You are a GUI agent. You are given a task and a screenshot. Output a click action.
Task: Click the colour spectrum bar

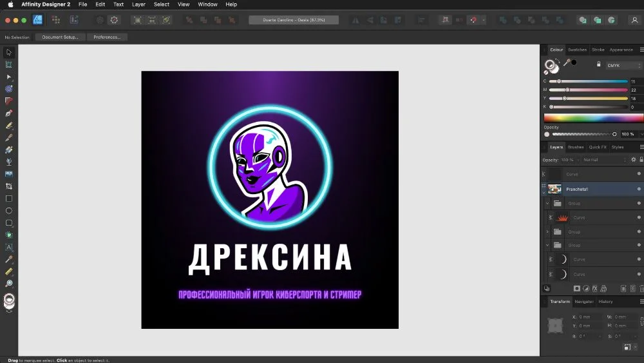click(592, 118)
